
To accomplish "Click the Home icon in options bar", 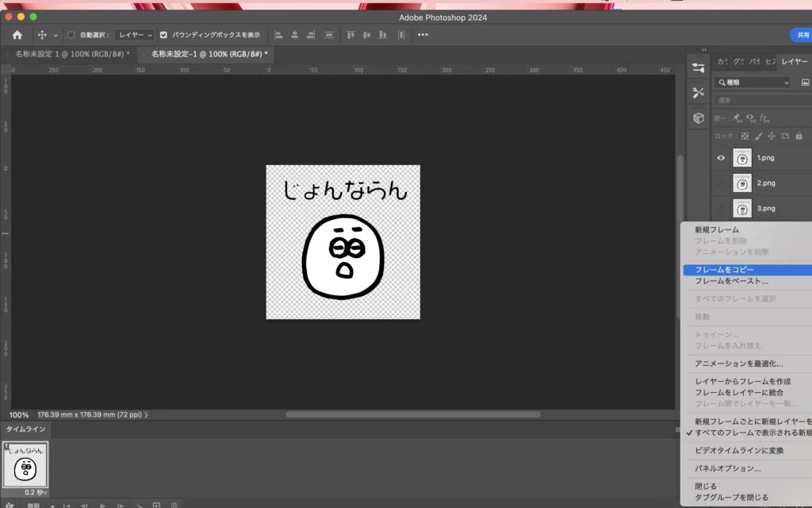I will pos(17,35).
